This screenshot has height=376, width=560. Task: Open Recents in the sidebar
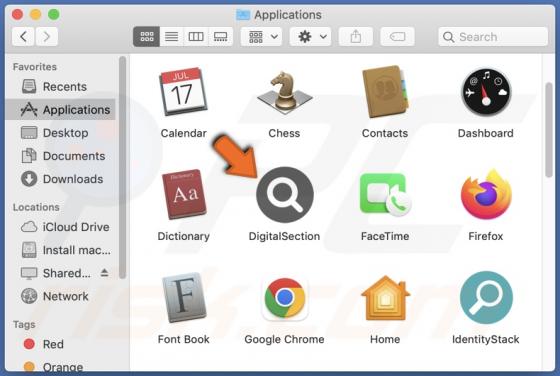tap(60, 86)
